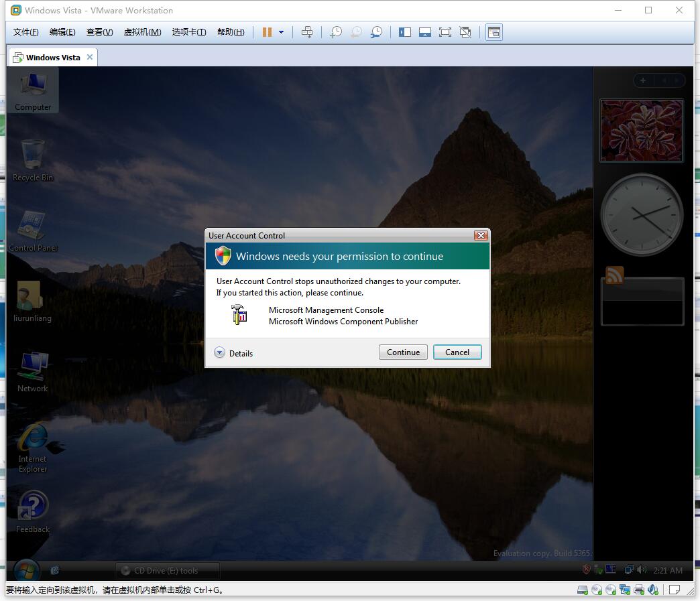Image resolution: width=700 pixels, height=601 pixels.
Task: Click the orange RSS feed icon
Action: [x=615, y=275]
